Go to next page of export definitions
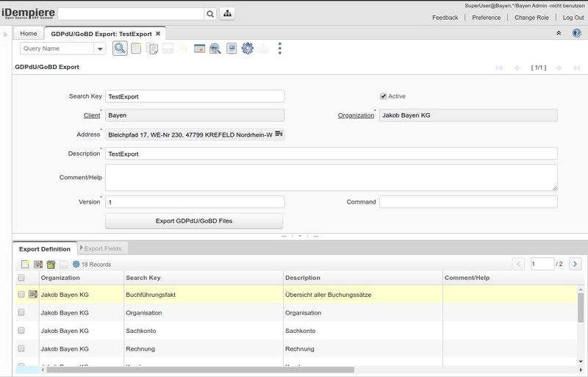Viewport: 588px width, 377px height. (575, 264)
